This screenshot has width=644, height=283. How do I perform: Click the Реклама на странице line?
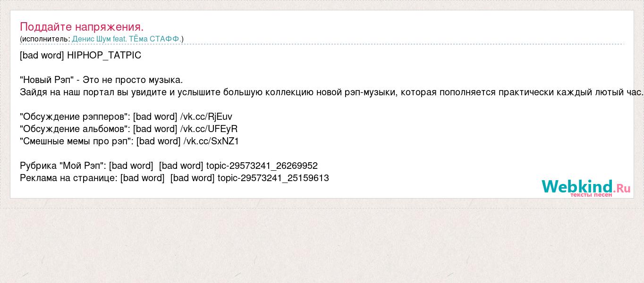click(x=174, y=178)
